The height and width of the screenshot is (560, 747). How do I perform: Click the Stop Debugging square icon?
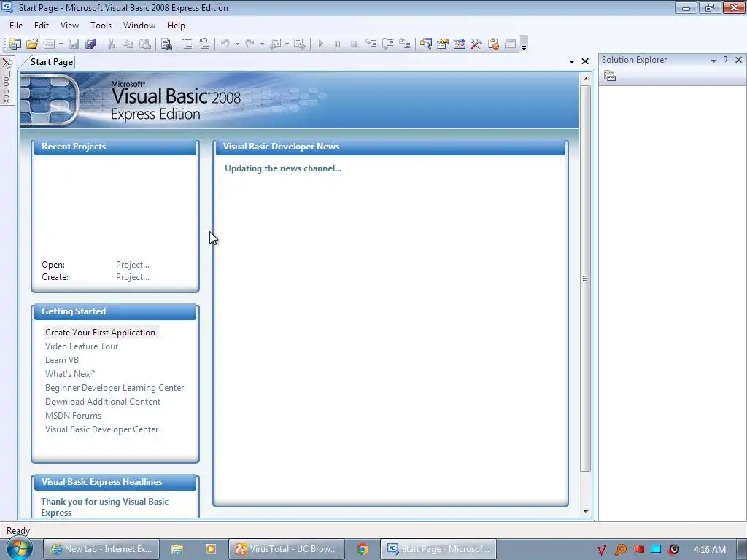tap(354, 44)
